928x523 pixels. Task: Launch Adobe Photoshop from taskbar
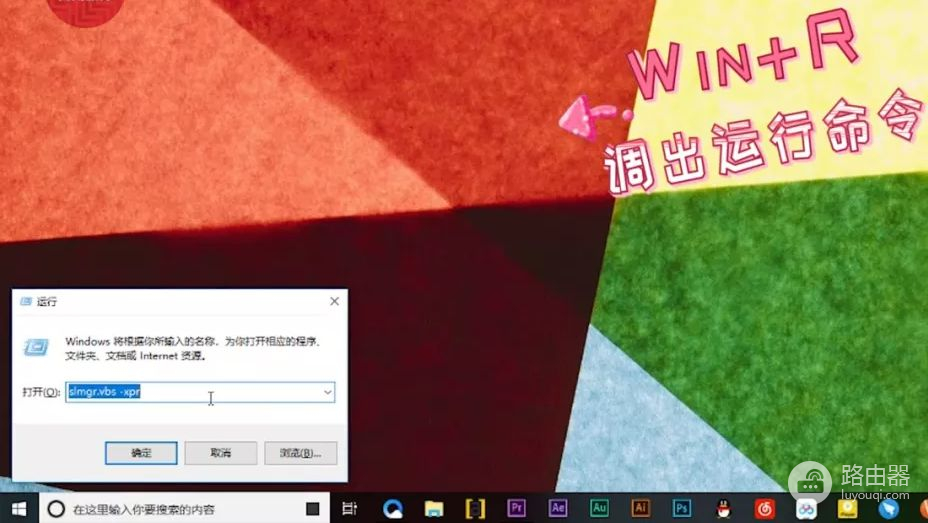[x=682, y=508]
